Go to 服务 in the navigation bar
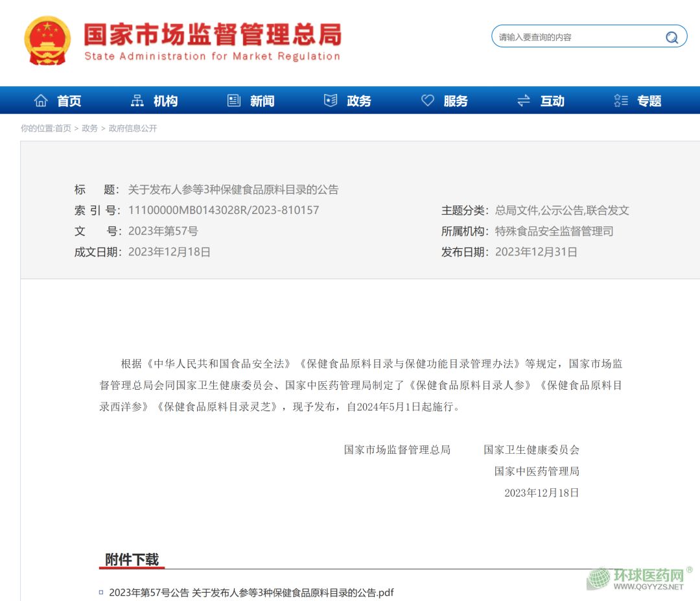Image resolution: width=700 pixels, height=601 pixels. click(456, 101)
